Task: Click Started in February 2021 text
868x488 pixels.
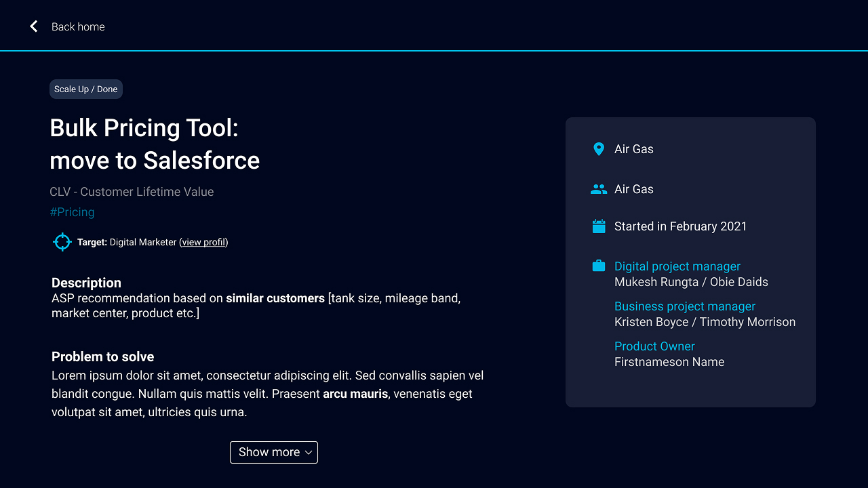Action: 680,226
